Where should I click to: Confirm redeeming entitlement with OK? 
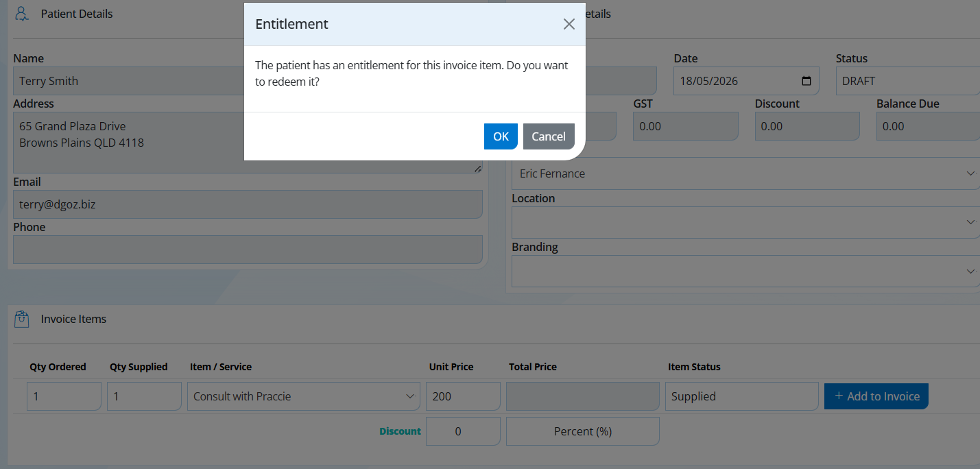[501, 136]
